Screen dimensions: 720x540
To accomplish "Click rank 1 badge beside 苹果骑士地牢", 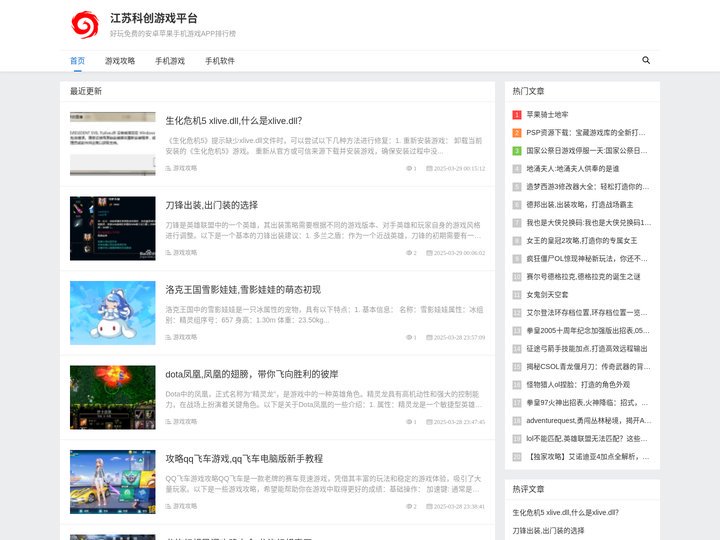I will click(x=517, y=115).
